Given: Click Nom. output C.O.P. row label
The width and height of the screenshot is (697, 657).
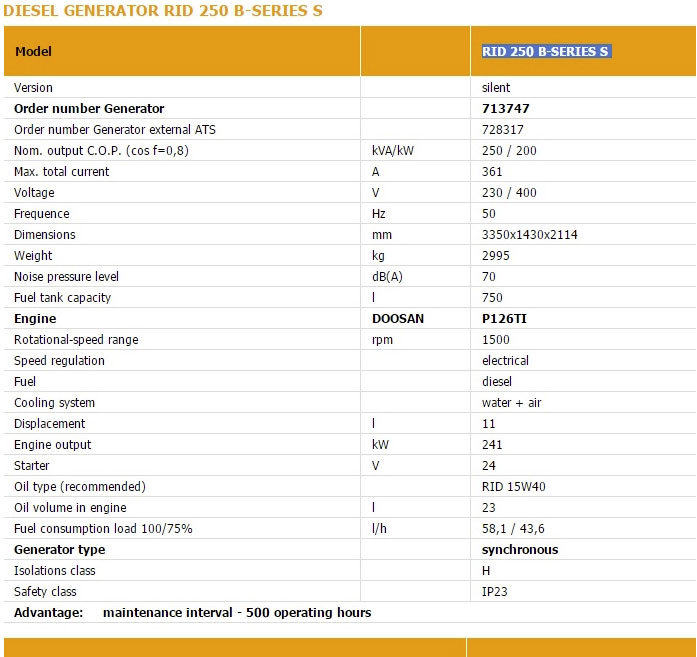Looking at the screenshot, I should click(101, 151).
